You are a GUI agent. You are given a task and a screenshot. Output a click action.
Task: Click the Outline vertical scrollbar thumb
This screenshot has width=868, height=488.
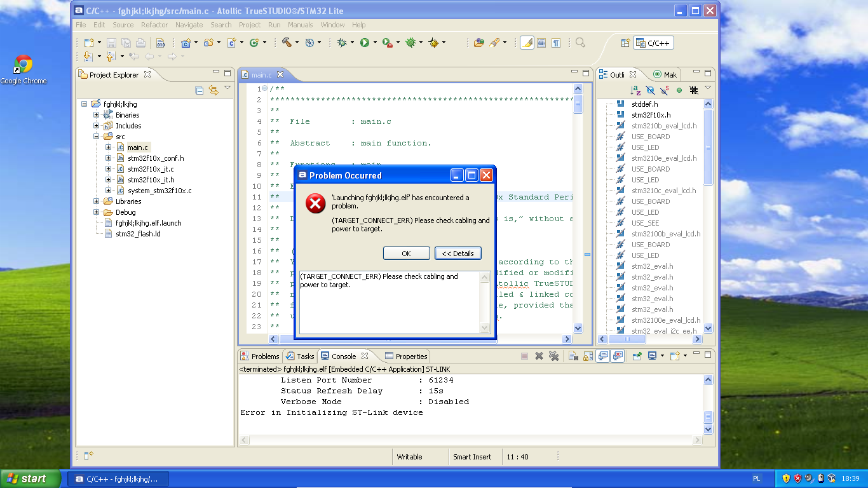[x=709, y=147]
